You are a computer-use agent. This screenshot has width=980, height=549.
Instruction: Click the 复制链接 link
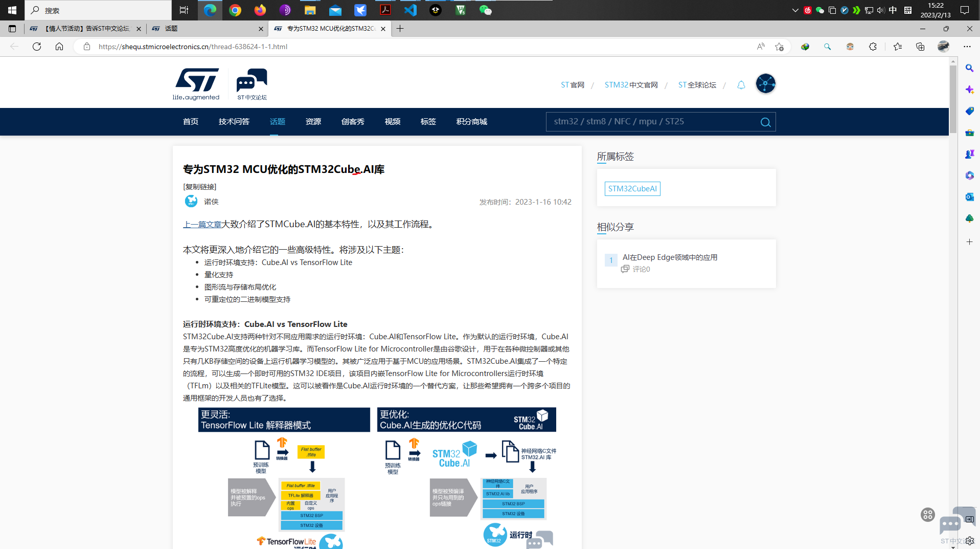pyautogui.click(x=200, y=187)
